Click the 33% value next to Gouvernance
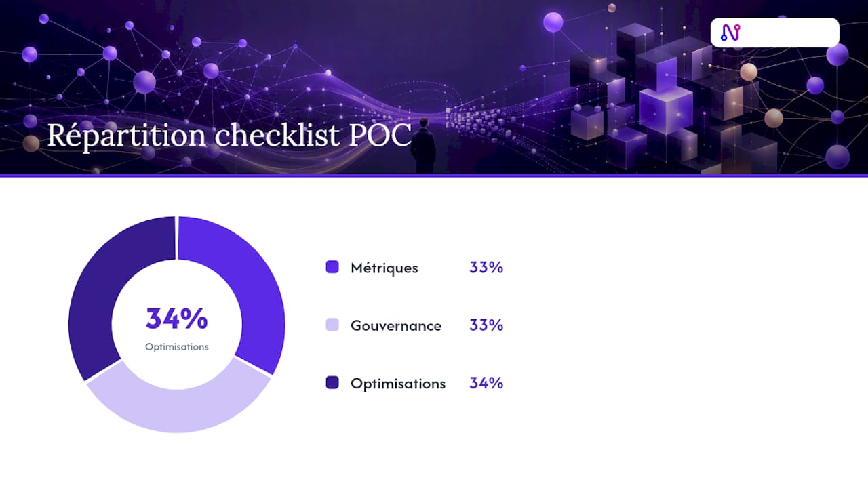The width and height of the screenshot is (868, 488). click(486, 325)
